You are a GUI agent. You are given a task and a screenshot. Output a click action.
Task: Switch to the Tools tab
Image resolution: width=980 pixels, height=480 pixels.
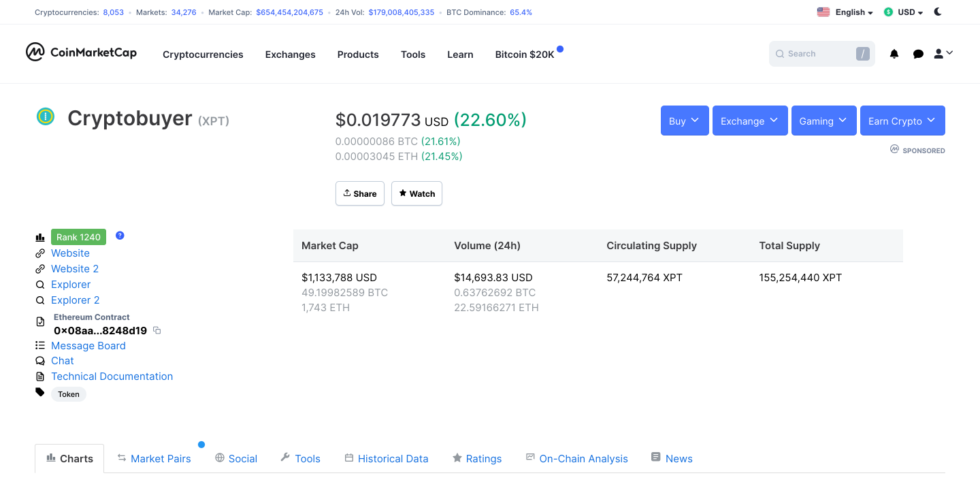click(300, 458)
